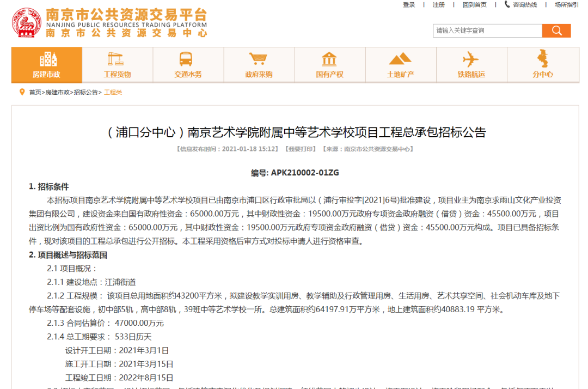Click the 1. 招标条件 heading
The height and width of the screenshot is (389, 588).
pos(49,187)
